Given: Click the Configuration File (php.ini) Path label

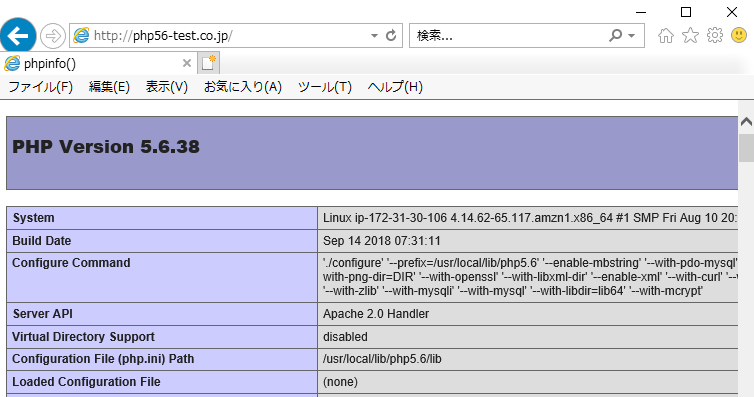Looking at the screenshot, I should [x=103, y=359].
